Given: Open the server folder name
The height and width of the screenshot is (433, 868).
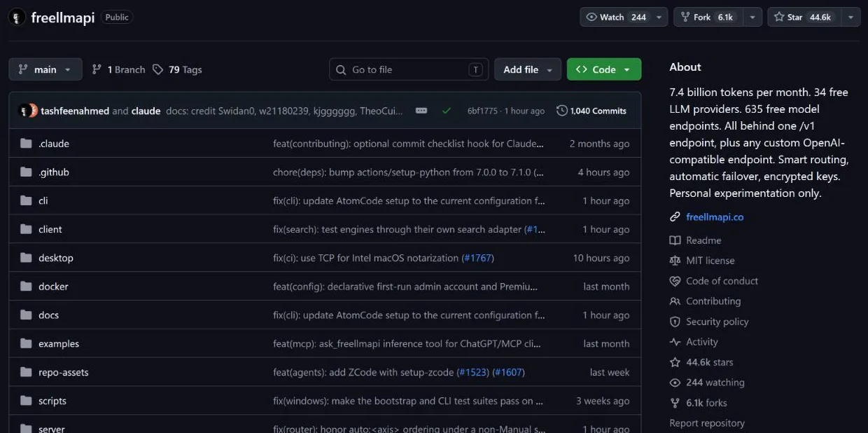Looking at the screenshot, I should (52, 429).
